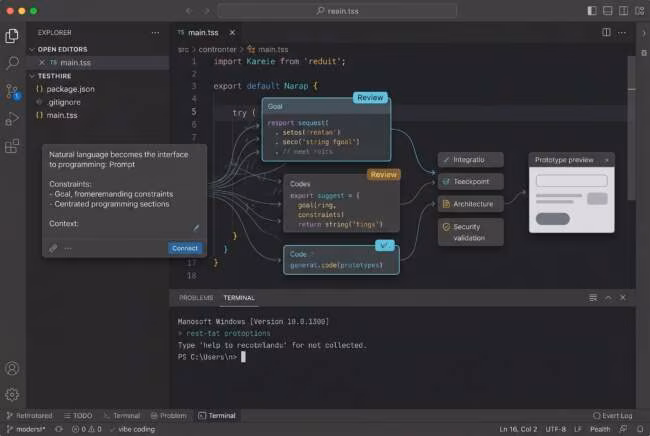Open the Explorer view in activity bar
Viewport: 650px width, 436px height.
click(12, 36)
